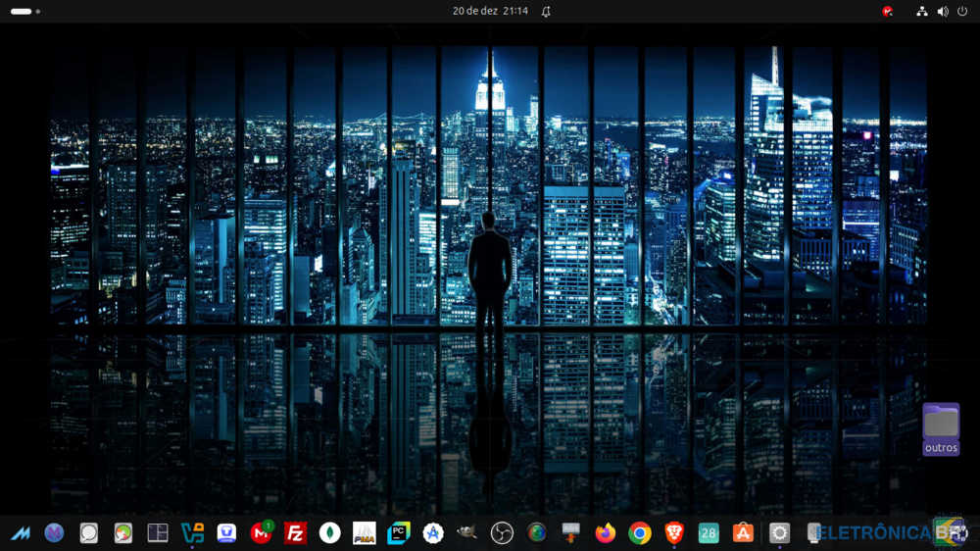This screenshot has height=551, width=980.
Task: Open the Firefox browser
Action: click(606, 533)
